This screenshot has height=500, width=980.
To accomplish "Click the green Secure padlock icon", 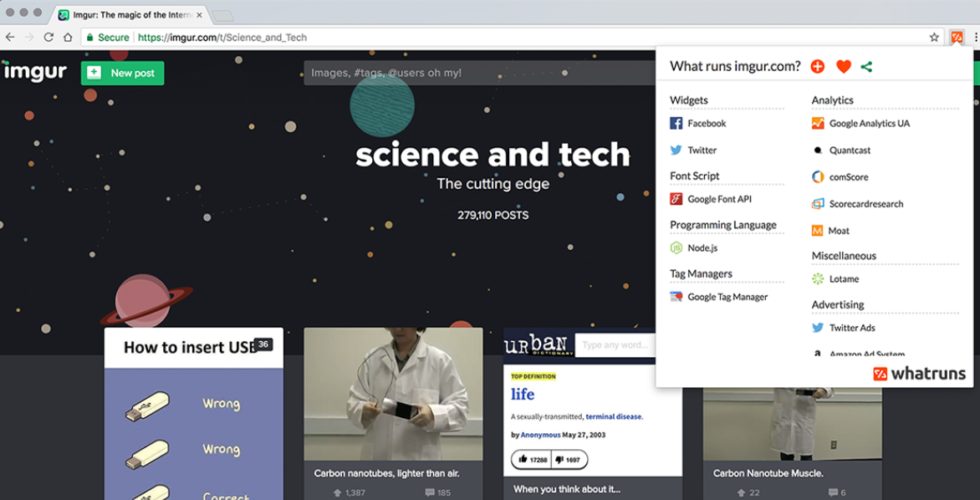I will (90, 38).
